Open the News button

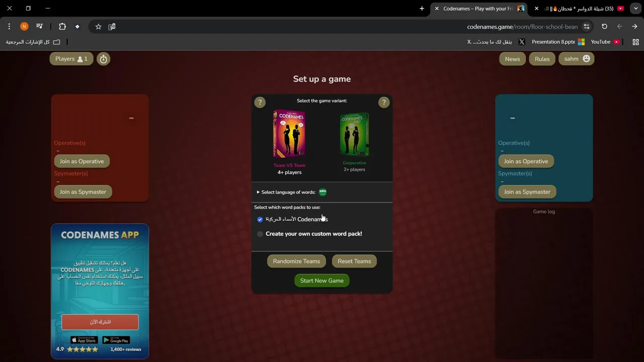(x=512, y=59)
